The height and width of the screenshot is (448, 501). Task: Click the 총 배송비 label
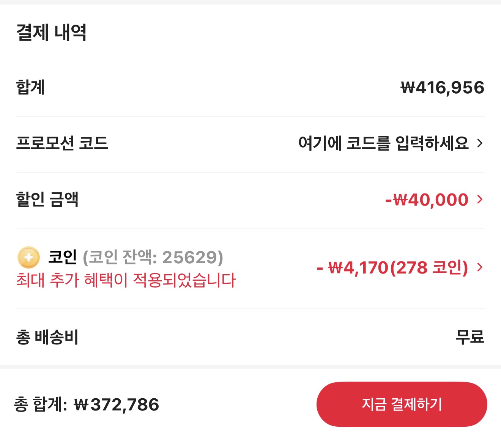(47, 337)
